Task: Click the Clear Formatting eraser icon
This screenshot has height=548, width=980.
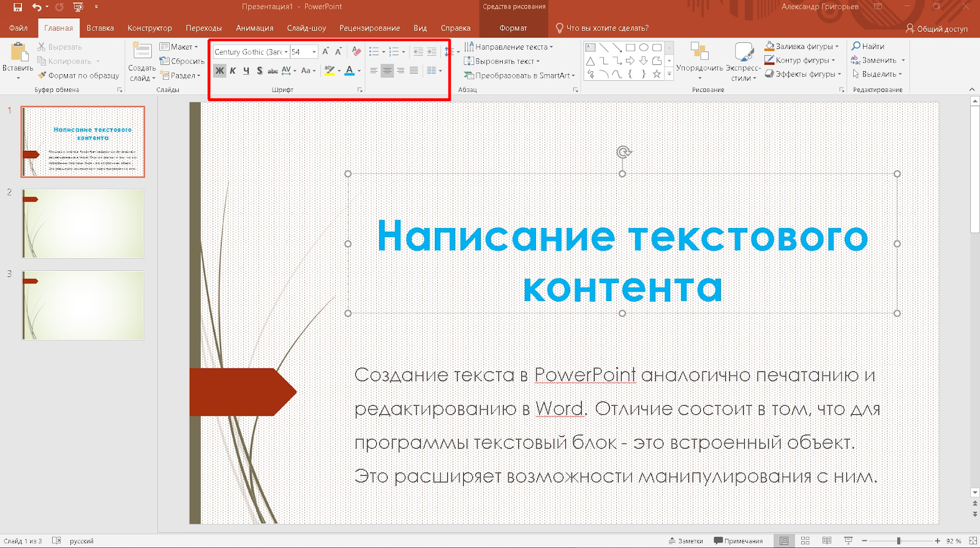Action: [356, 52]
